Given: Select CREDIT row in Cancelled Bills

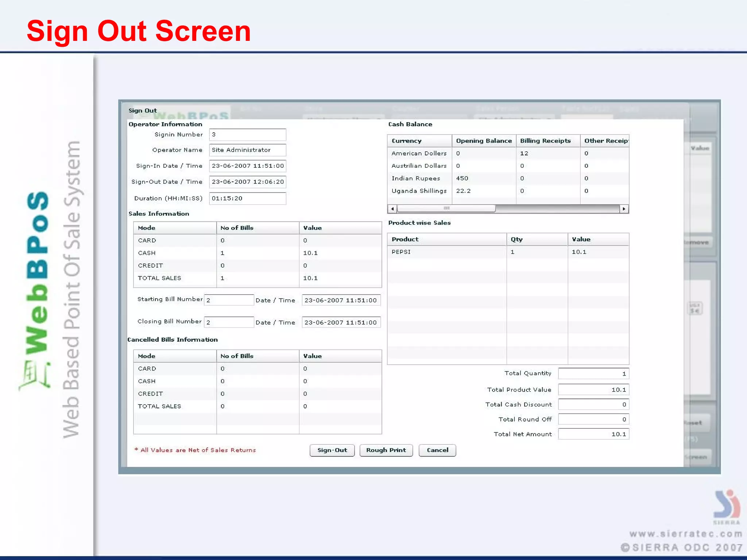Looking at the screenshot, I should 258,394.
